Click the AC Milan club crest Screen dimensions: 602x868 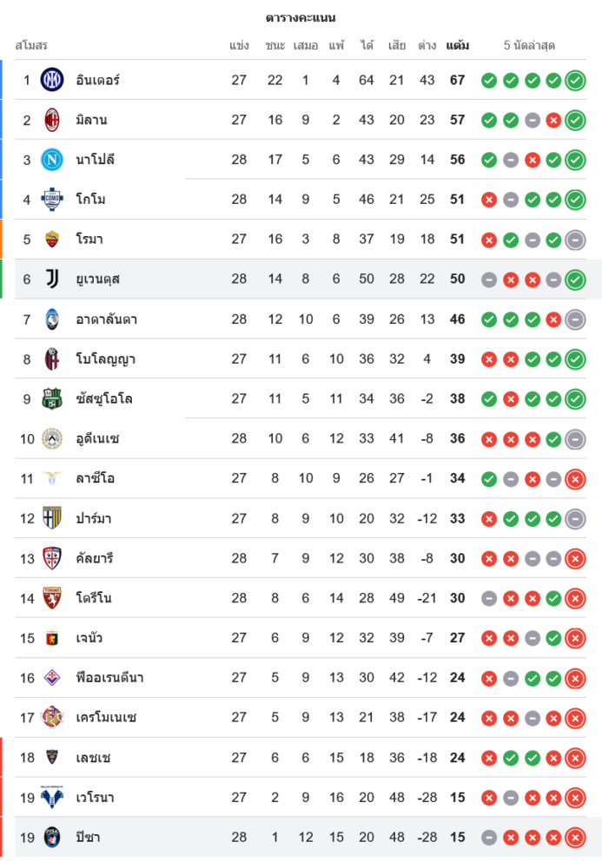[52, 120]
